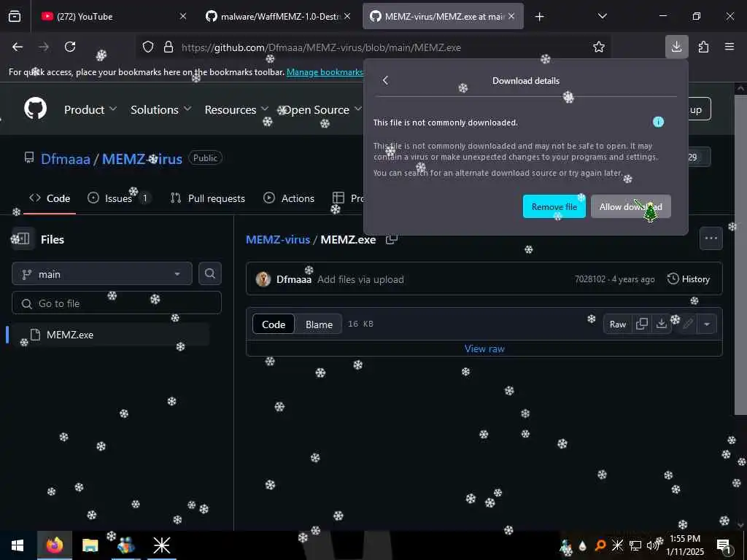Open the notification center icon
747x560 pixels.
pos(724,545)
